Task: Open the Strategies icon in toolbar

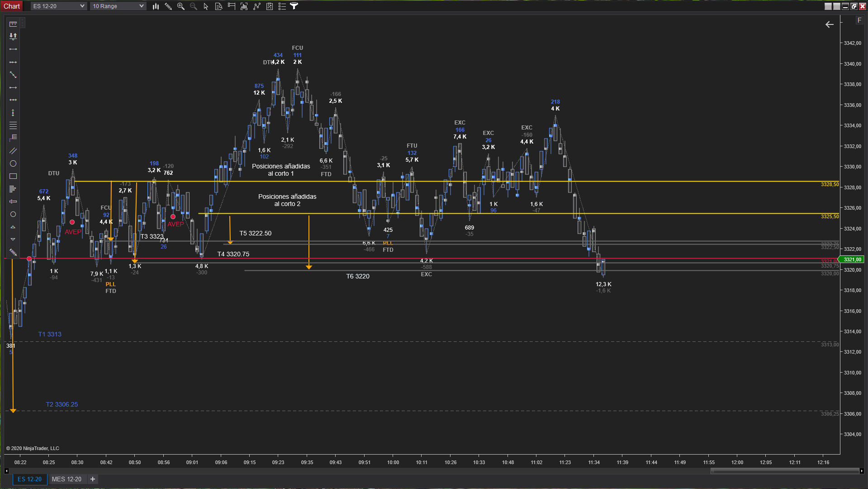Action: 270,6
